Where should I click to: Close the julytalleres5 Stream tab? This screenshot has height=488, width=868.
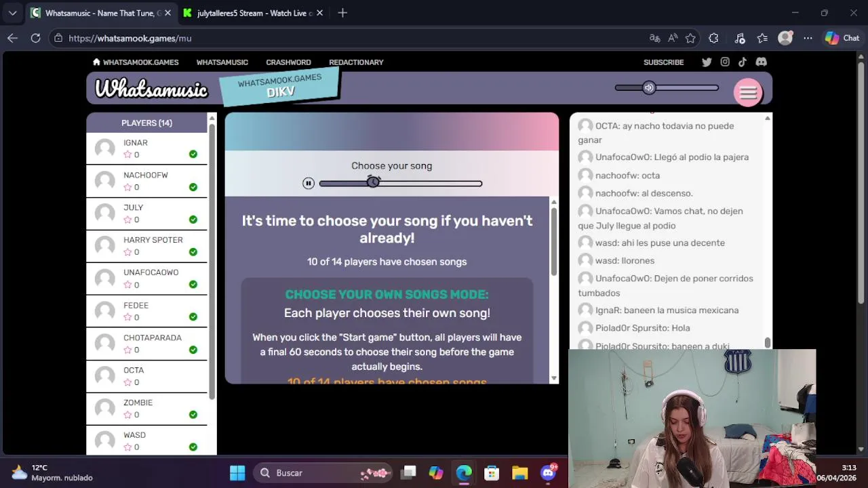[x=319, y=13]
